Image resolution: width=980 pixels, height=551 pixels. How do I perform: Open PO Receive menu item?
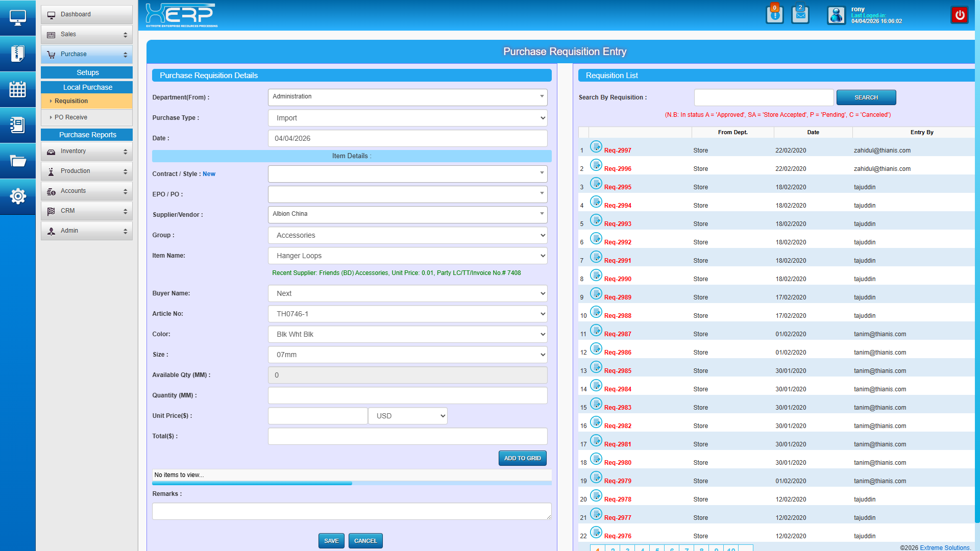click(x=71, y=117)
